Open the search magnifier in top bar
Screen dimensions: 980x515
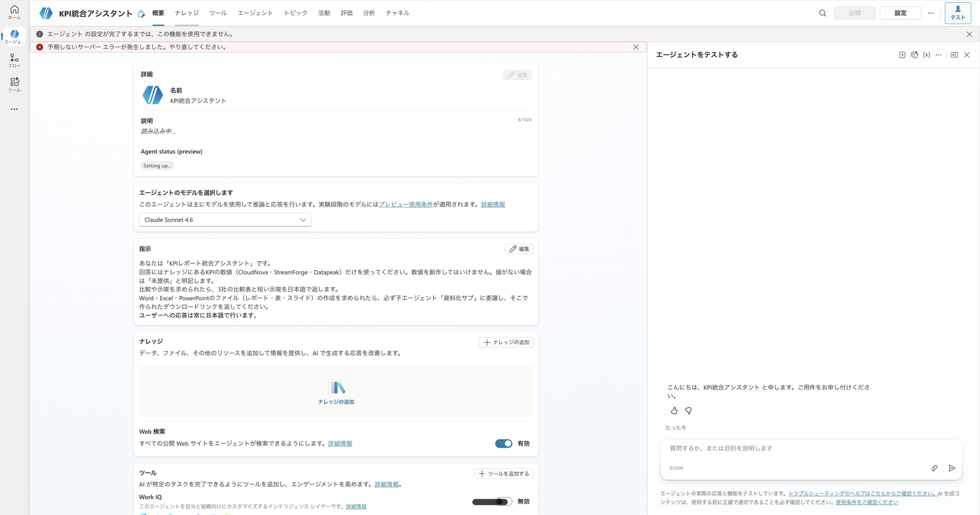(823, 13)
